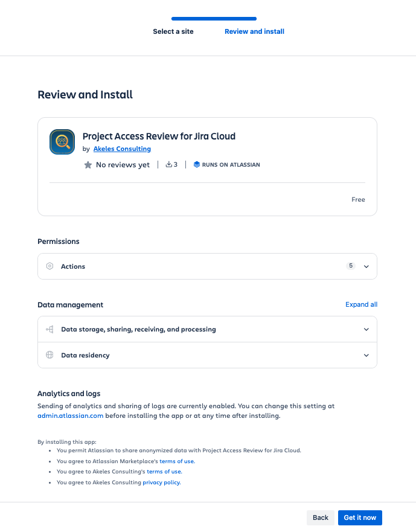Click the Data residency globe icon
Image resolution: width=416 pixels, height=532 pixels.
tap(50, 355)
